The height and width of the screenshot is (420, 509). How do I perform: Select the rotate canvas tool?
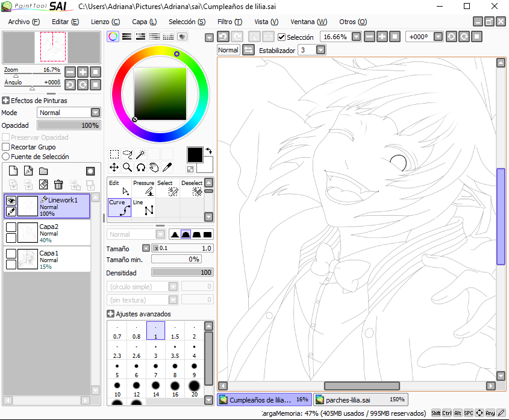pyautogui.click(x=140, y=168)
